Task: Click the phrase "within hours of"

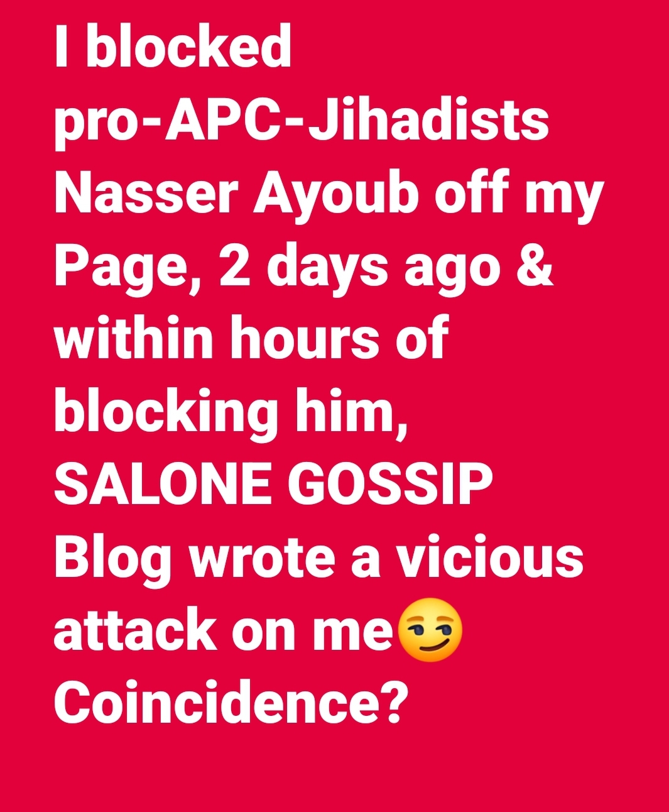Action: click(x=251, y=337)
